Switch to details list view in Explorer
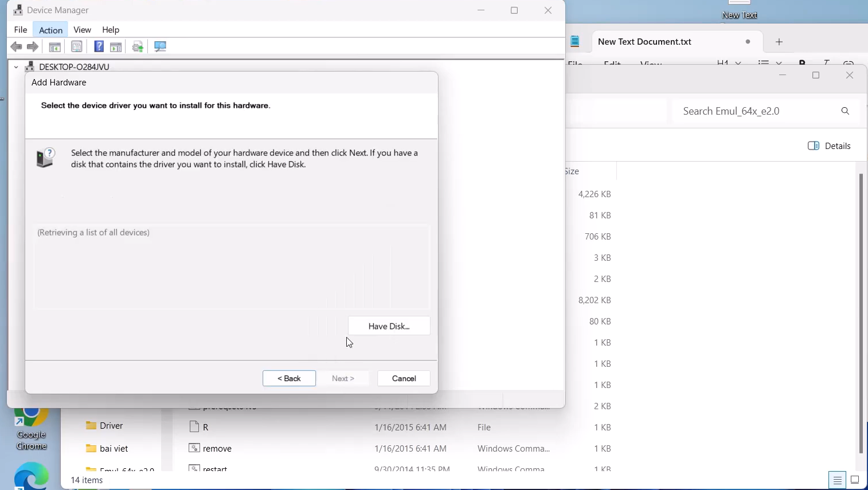Screen dimensions: 868x490 pos(838,480)
